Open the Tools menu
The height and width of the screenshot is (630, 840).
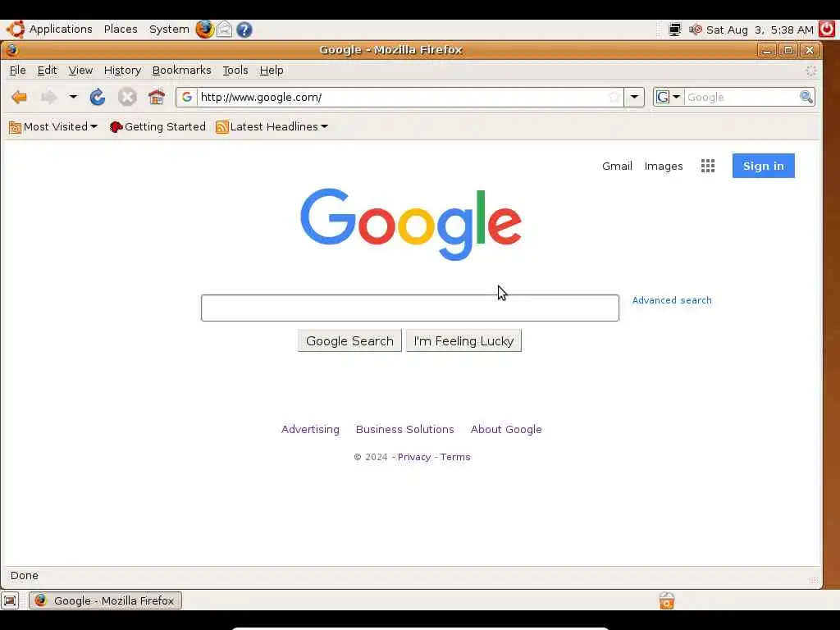pos(235,71)
